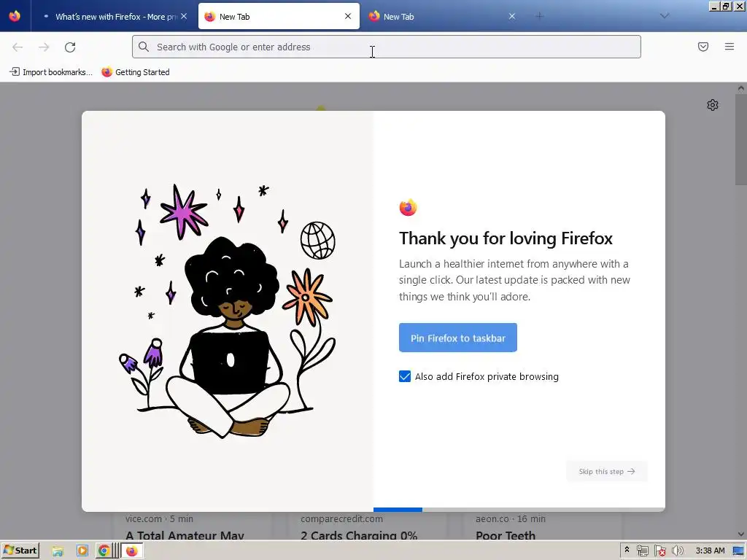Open the Firefox application hamburger menu
Image resolution: width=747 pixels, height=560 pixels.
pyautogui.click(x=729, y=47)
